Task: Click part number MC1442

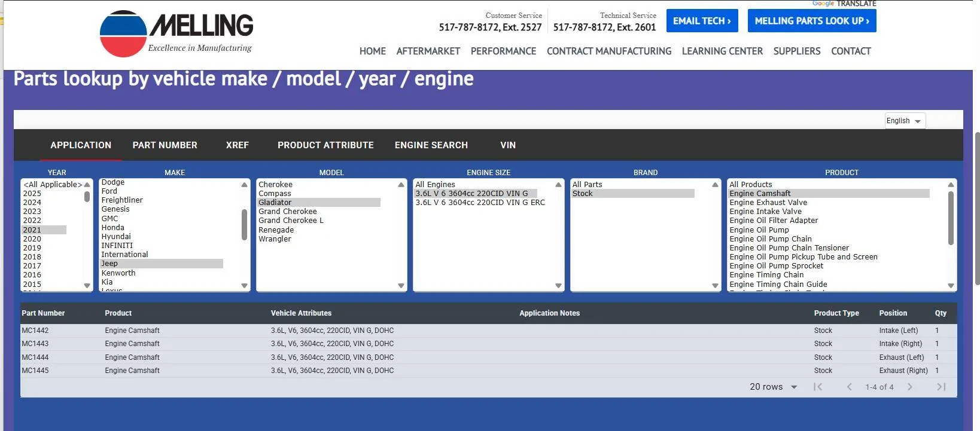Action: point(35,331)
